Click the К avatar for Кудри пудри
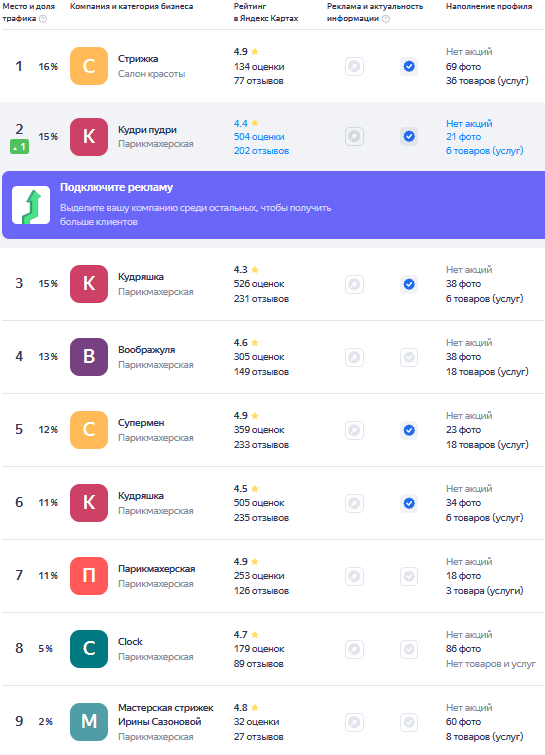545x755 pixels. (x=89, y=137)
